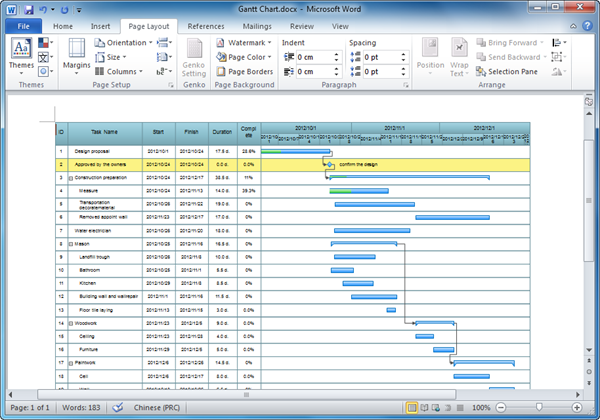Open Genko Setting
The height and width of the screenshot is (420, 600).
(194, 58)
